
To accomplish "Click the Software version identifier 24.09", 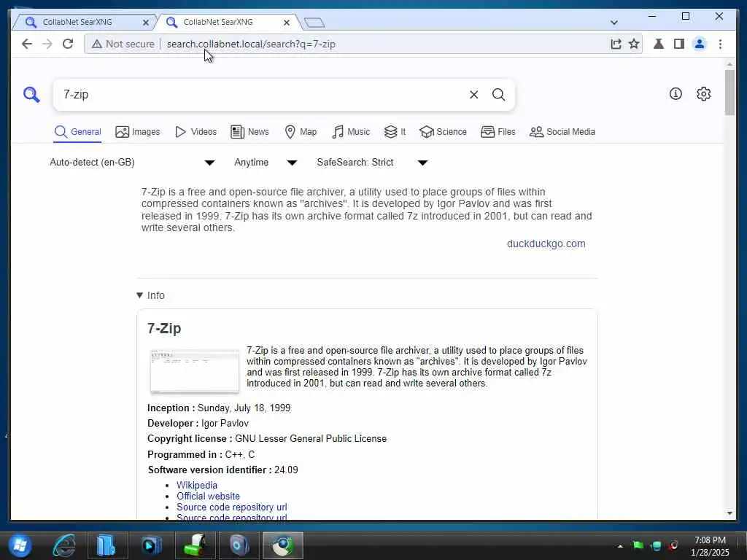I will click(286, 470).
